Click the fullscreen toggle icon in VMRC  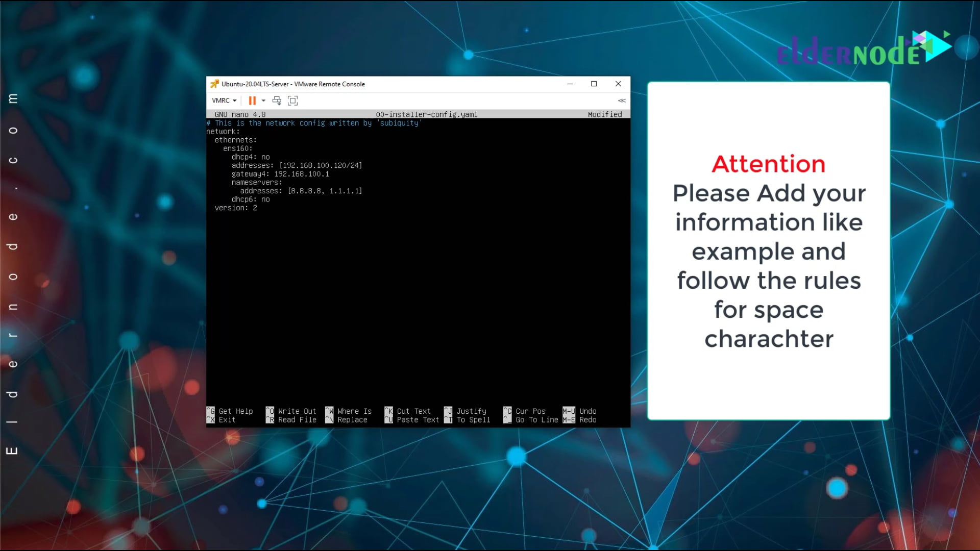pos(293,100)
